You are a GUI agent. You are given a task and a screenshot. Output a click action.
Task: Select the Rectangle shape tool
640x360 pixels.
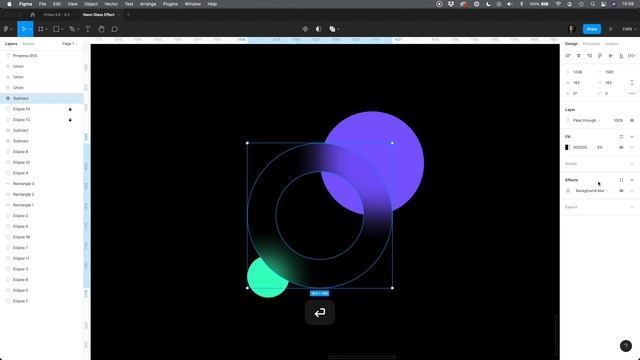pyautogui.click(x=56, y=29)
